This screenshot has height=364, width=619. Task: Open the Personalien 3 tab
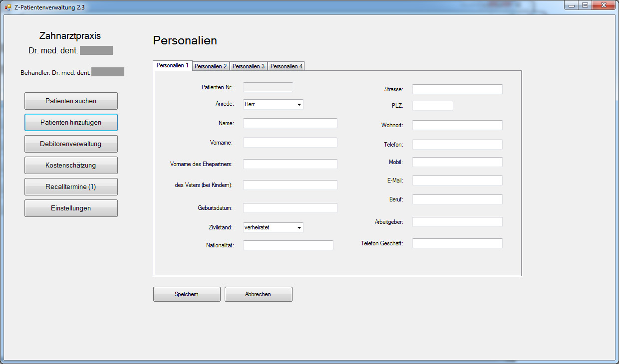(x=249, y=66)
